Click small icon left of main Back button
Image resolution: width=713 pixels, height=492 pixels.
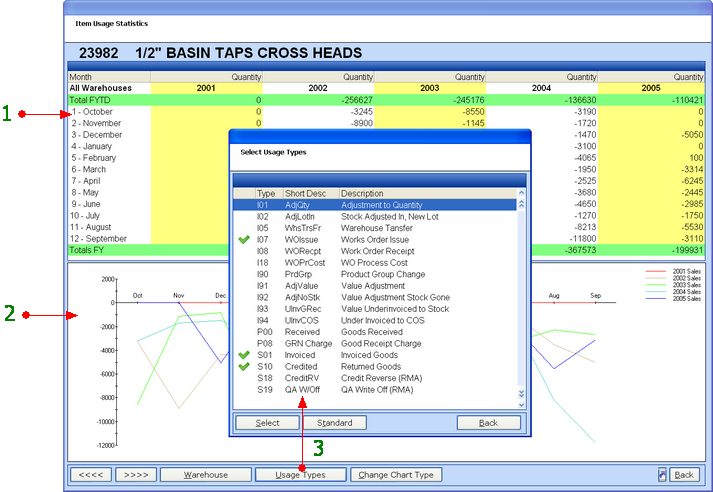click(x=662, y=475)
